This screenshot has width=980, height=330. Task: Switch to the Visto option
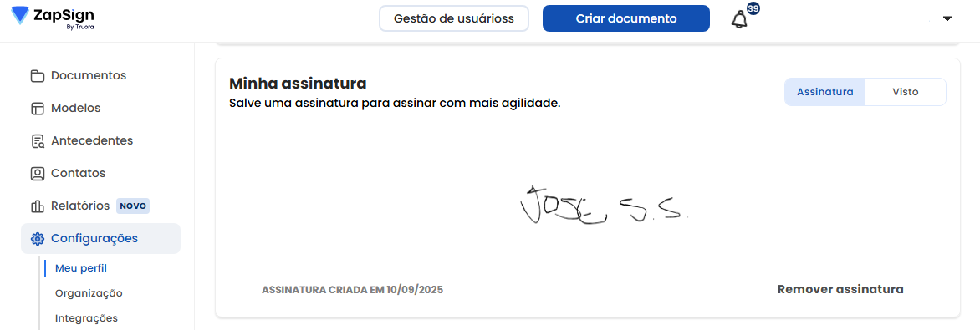click(x=905, y=92)
